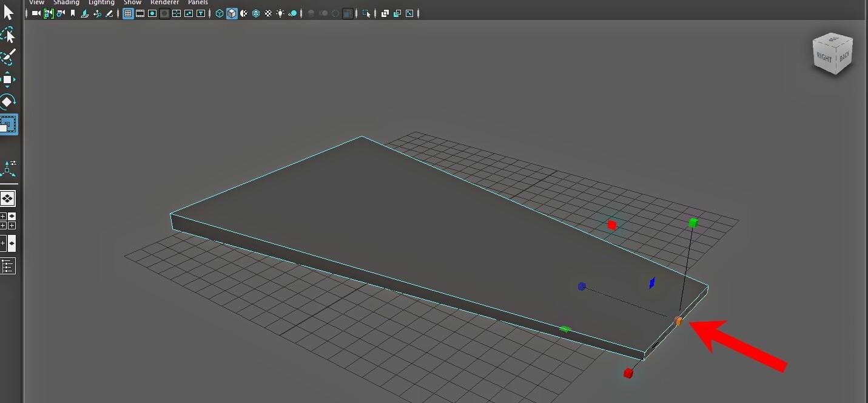Image resolution: width=868 pixels, height=403 pixels.
Task: Enable Use All Lights bulb icon
Action: pyautogui.click(x=280, y=13)
